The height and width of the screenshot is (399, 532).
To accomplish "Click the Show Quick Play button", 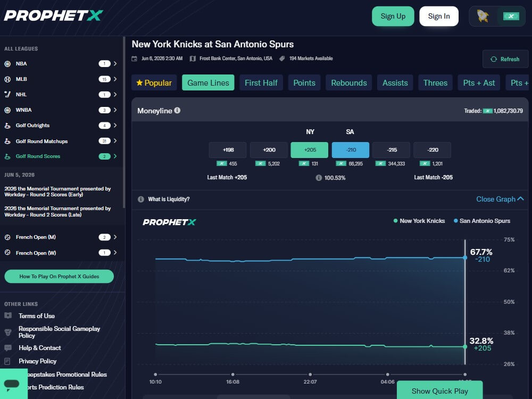I will click(x=440, y=391).
